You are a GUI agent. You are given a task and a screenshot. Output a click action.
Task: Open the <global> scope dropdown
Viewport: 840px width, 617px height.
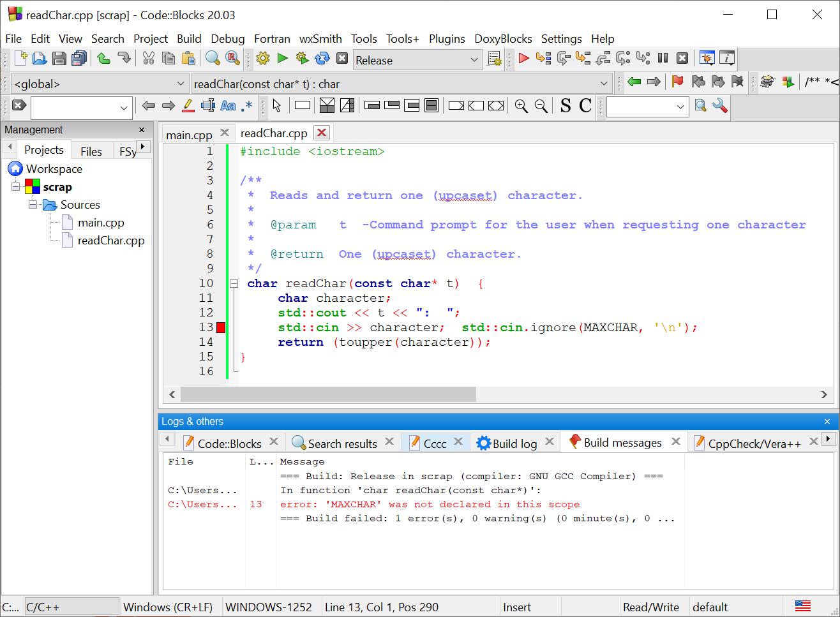pyautogui.click(x=99, y=84)
